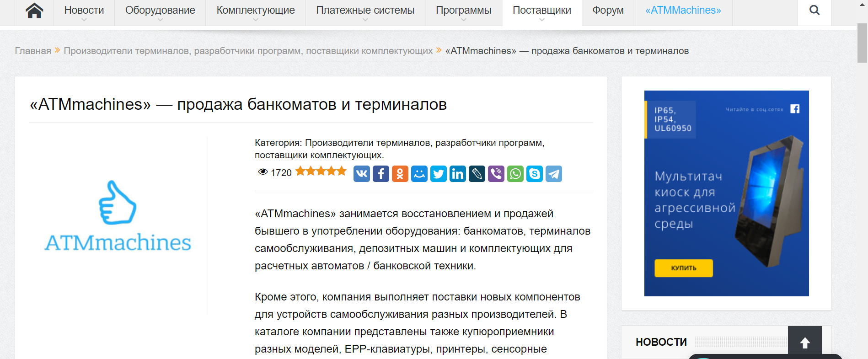Viewport: 868px width, 359px height.
Task: Open the Форум menu item
Action: (x=608, y=11)
